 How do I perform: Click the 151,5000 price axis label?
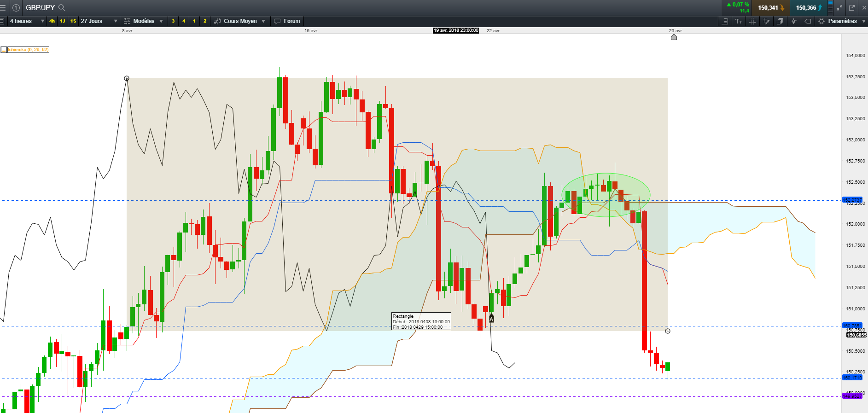[855, 267]
